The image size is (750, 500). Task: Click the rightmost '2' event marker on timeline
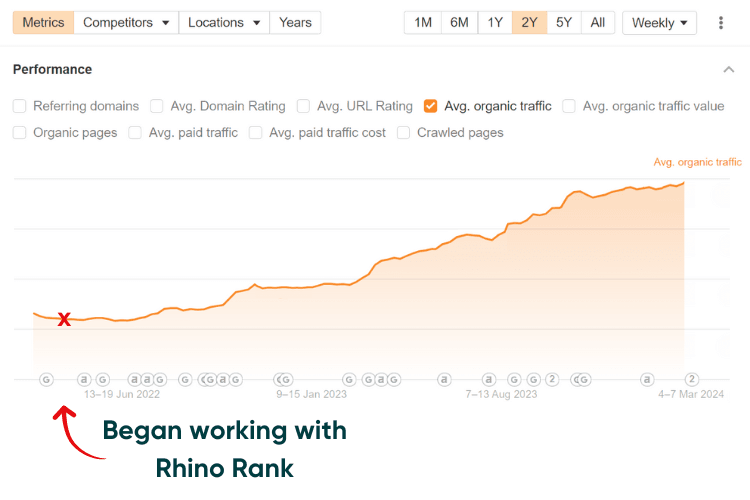tap(691, 379)
